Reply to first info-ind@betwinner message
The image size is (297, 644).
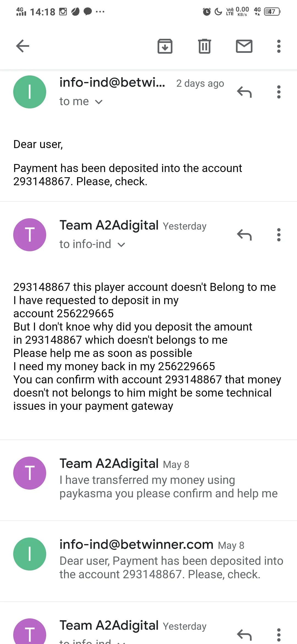tap(244, 92)
